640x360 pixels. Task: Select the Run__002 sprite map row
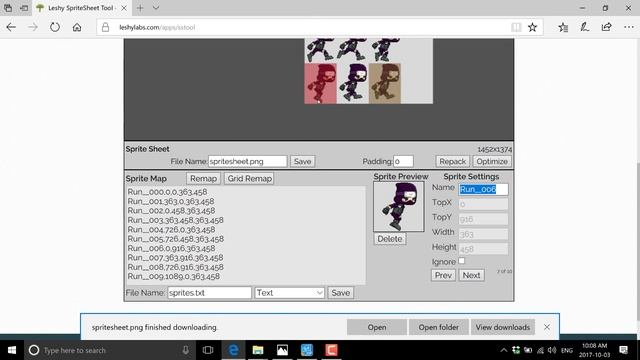(171, 211)
